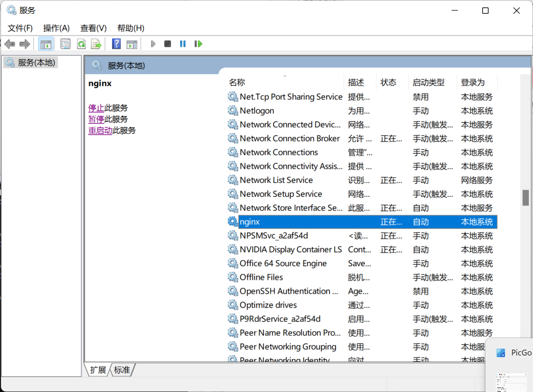The width and height of the screenshot is (533, 392).
Task: Select the Office 64 Source Engine row
Action: 362,263
